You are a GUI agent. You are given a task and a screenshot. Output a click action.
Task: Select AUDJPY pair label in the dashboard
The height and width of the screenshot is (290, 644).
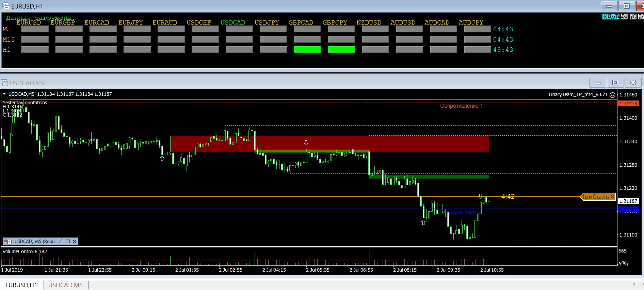[x=471, y=22]
